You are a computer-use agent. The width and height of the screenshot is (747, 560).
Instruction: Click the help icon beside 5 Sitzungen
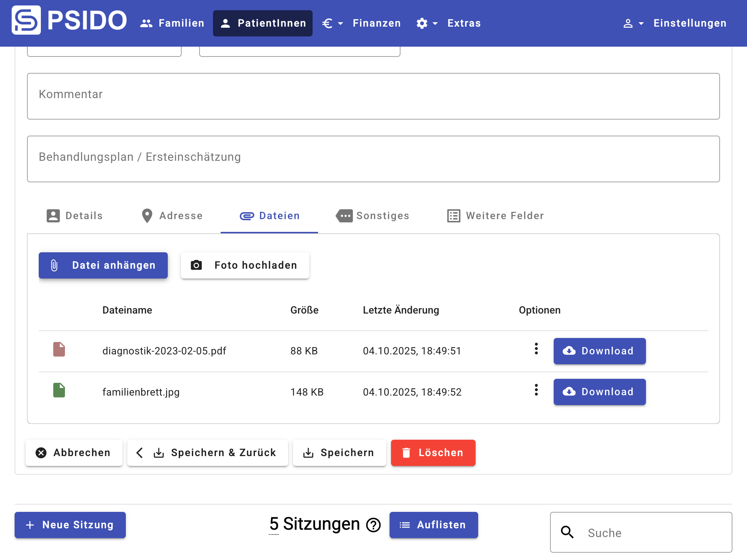click(x=373, y=525)
